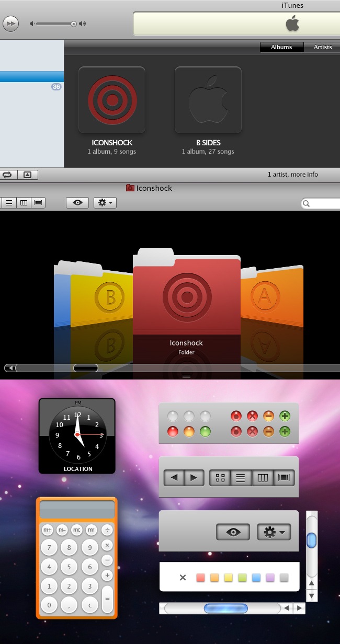This screenshot has width=340, height=644.
Task: Click the iTunes volume slider knob
Action: point(74,24)
